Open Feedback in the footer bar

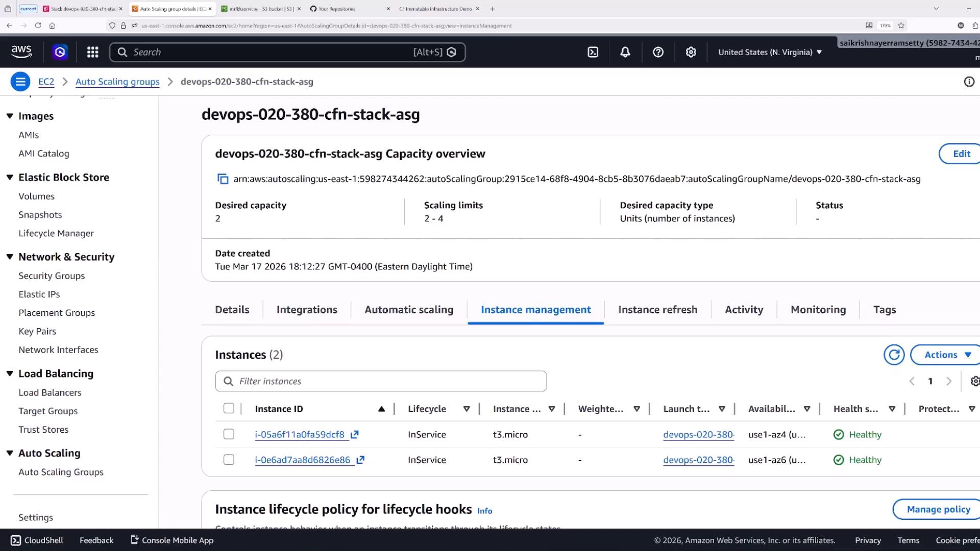[96, 540]
